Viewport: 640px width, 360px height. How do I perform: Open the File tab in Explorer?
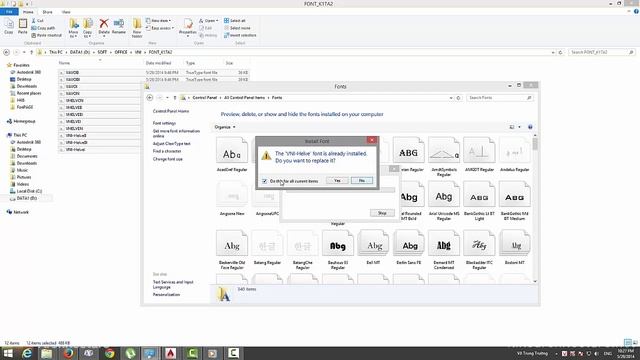pyautogui.click(x=9, y=12)
